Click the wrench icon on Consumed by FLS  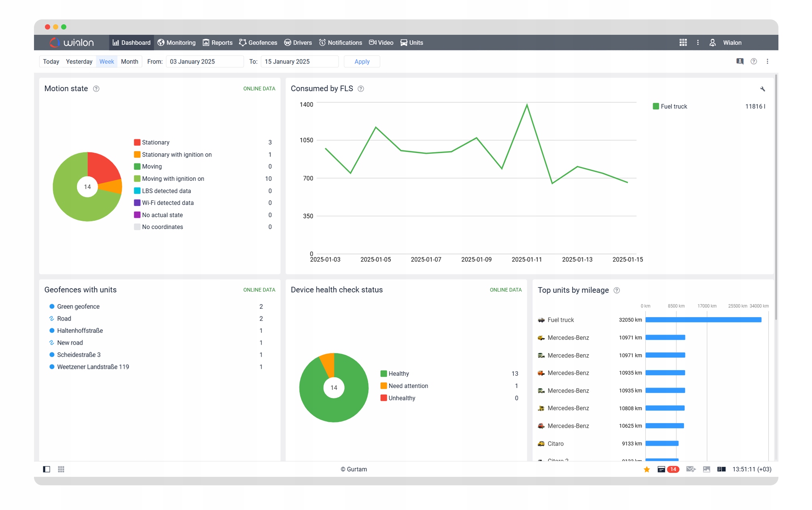click(762, 89)
